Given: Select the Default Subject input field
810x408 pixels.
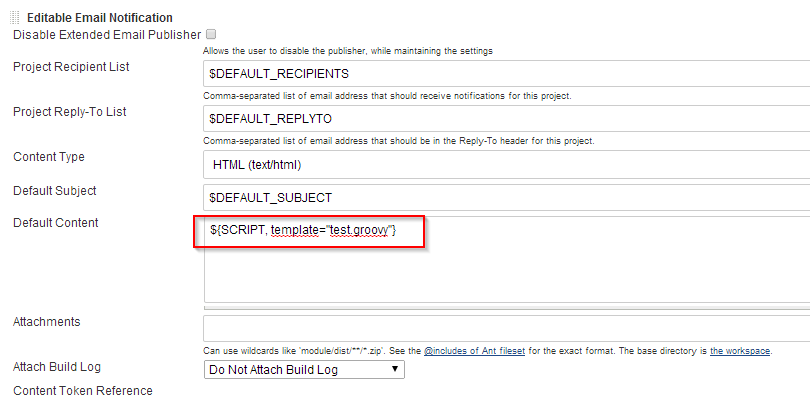Looking at the screenshot, I should click(506, 197).
